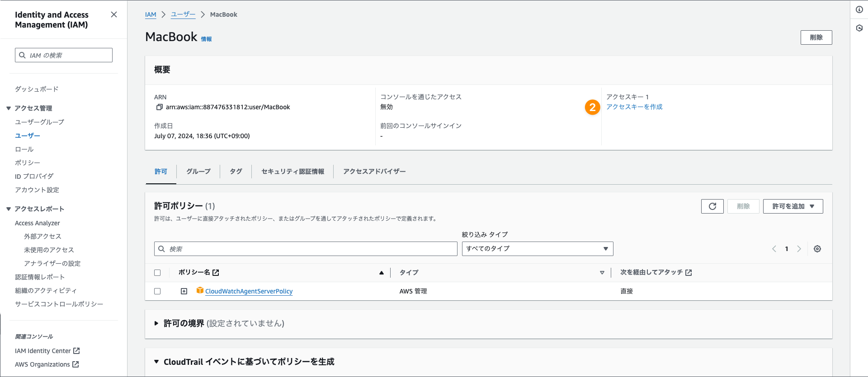Image resolution: width=868 pixels, height=377 pixels.
Task: Open the hexagon settings icon on right rail
Action: 859,28
